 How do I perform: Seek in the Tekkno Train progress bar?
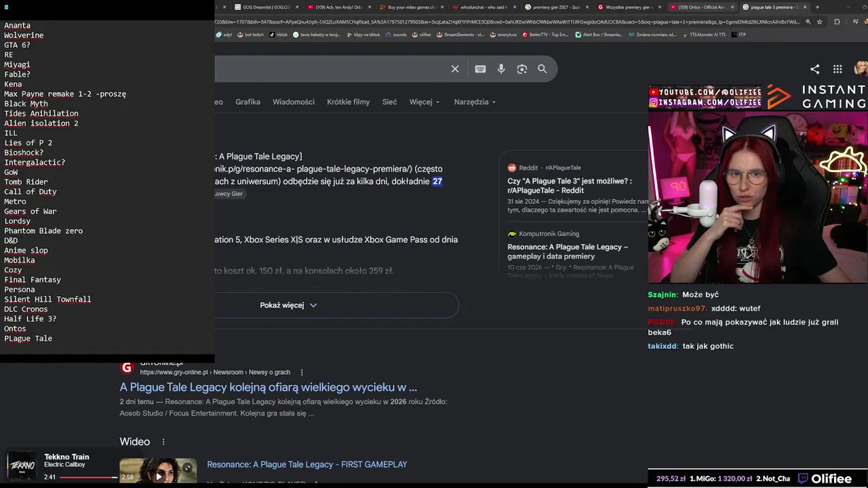pyautogui.click(x=88, y=477)
